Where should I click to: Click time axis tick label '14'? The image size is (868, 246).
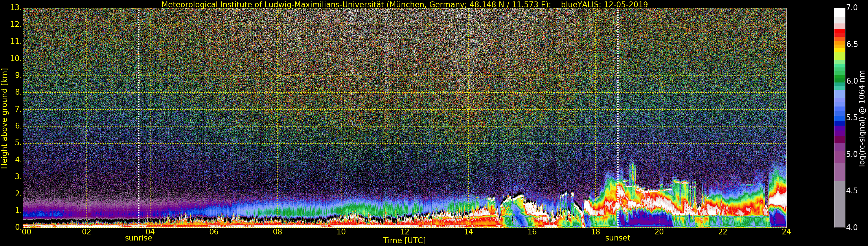pos(469,232)
